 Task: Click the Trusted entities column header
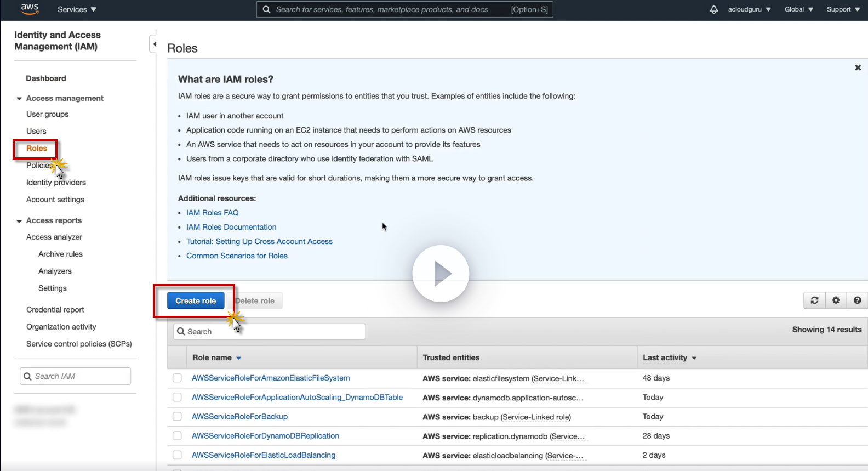pos(451,357)
